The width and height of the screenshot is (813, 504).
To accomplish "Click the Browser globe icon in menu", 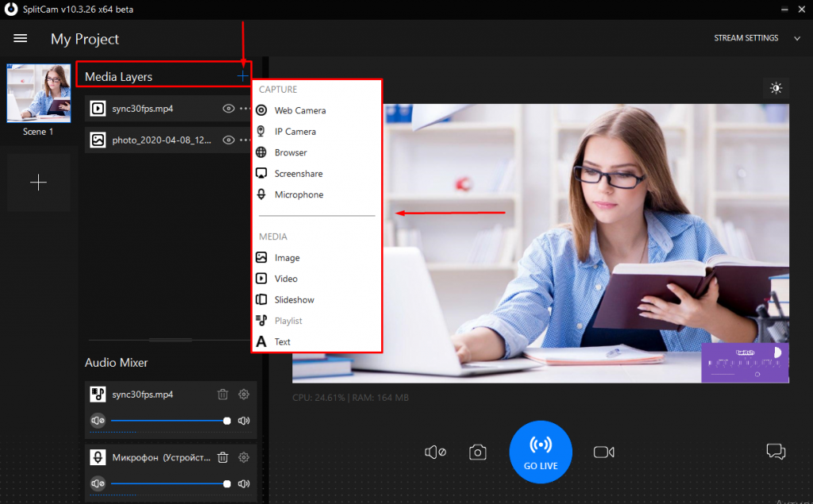I will point(261,152).
